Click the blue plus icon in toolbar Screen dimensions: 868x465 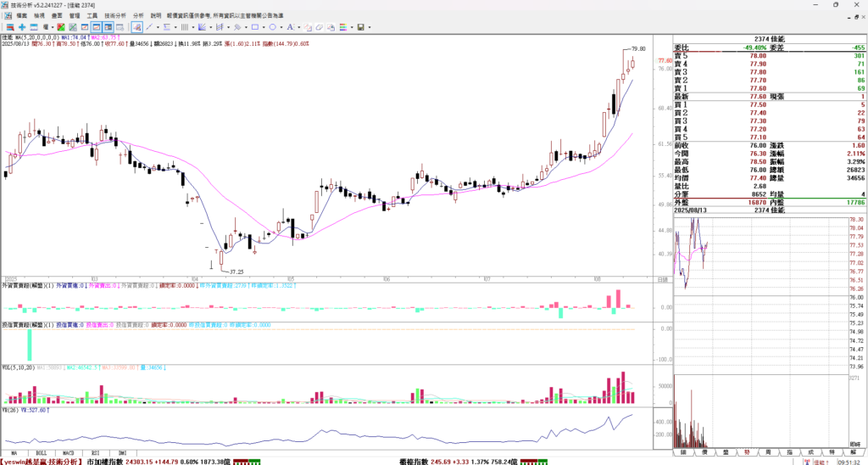(22, 27)
